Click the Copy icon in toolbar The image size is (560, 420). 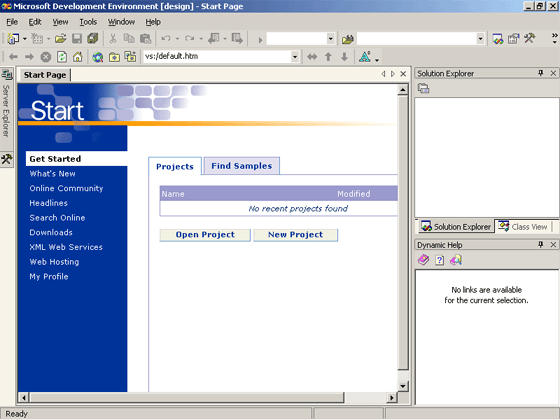coord(129,39)
